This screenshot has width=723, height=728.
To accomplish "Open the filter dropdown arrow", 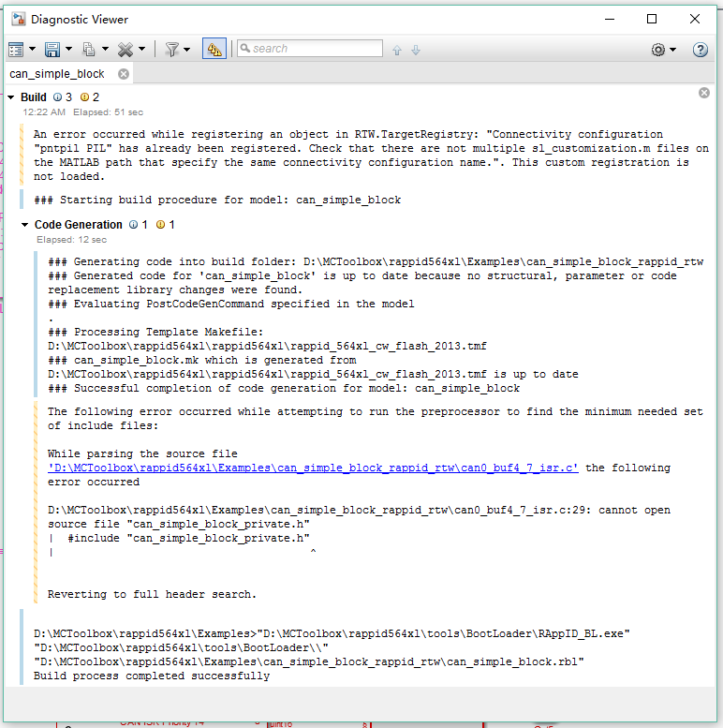I will click(186, 50).
